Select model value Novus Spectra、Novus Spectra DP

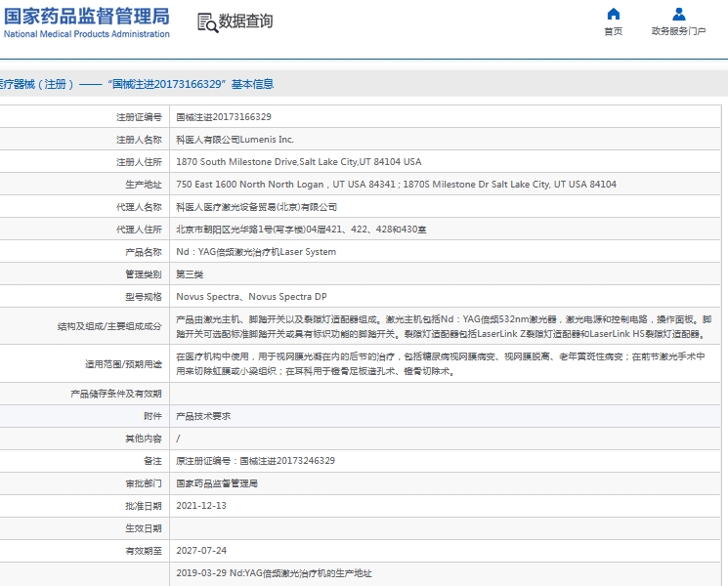[x=252, y=297]
